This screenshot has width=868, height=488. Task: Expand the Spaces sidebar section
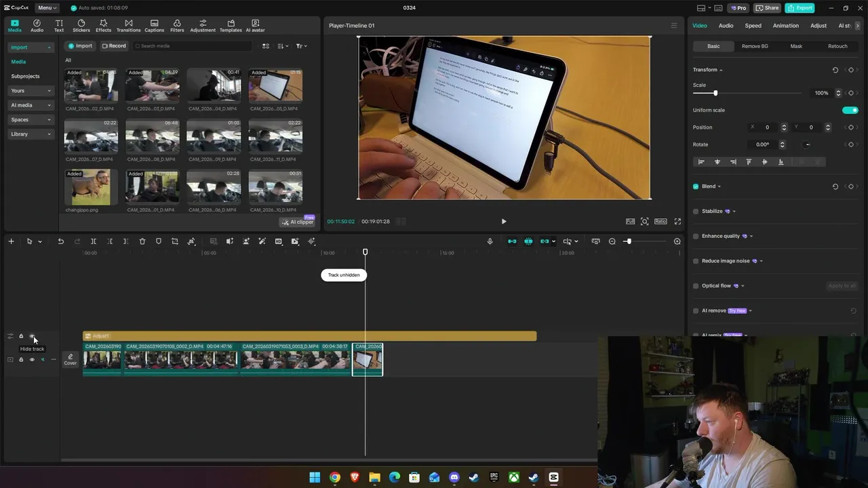(31, 120)
